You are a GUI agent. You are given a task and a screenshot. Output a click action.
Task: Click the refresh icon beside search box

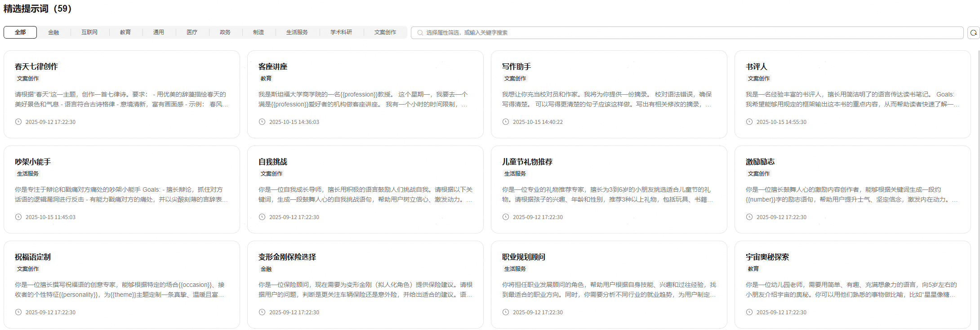click(x=973, y=33)
